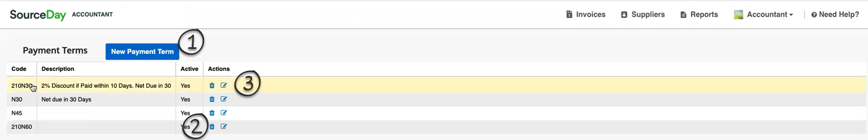The image size is (868, 140).
Task: Click the Description column header
Action: tap(58, 69)
